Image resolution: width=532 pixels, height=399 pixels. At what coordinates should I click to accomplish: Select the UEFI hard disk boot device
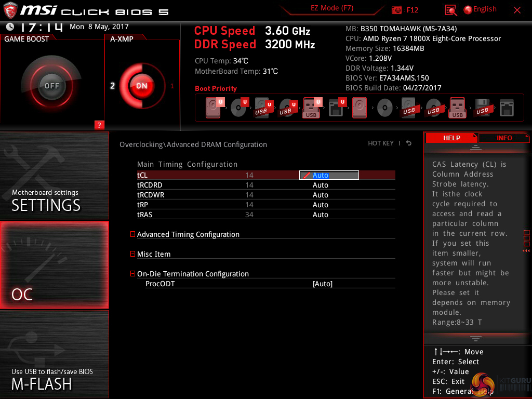point(214,108)
